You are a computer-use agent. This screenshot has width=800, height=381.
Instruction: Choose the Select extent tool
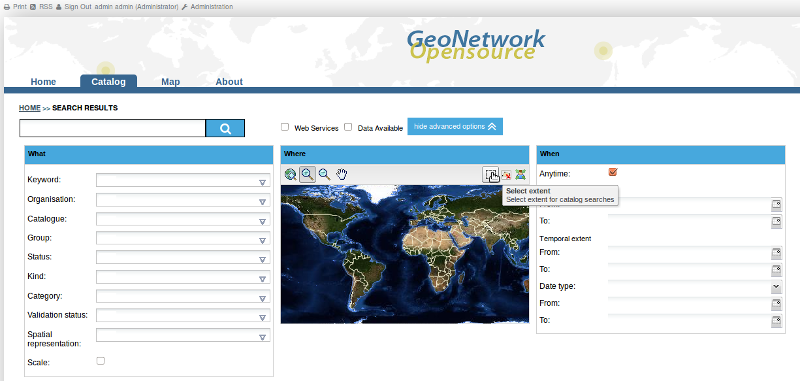(x=490, y=174)
